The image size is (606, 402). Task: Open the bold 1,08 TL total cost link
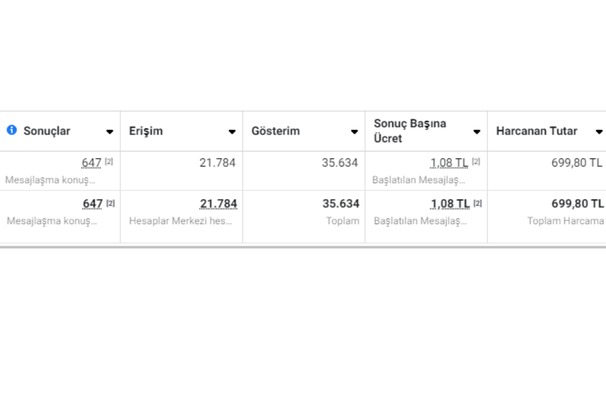click(449, 204)
